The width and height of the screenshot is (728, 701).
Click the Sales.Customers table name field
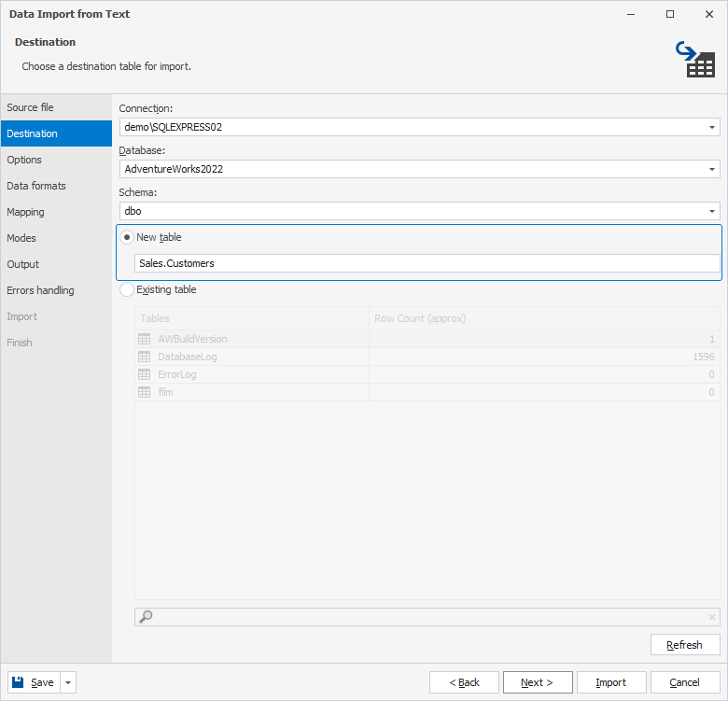(x=427, y=263)
